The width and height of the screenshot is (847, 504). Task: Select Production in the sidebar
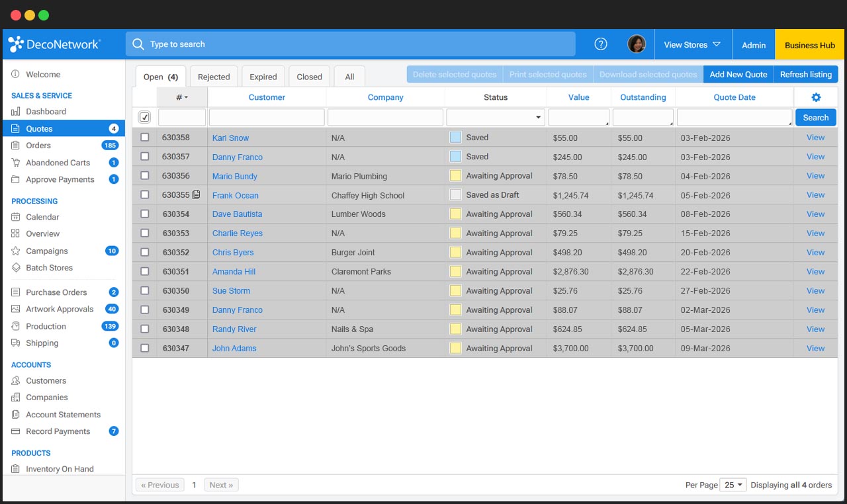[x=46, y=326]
